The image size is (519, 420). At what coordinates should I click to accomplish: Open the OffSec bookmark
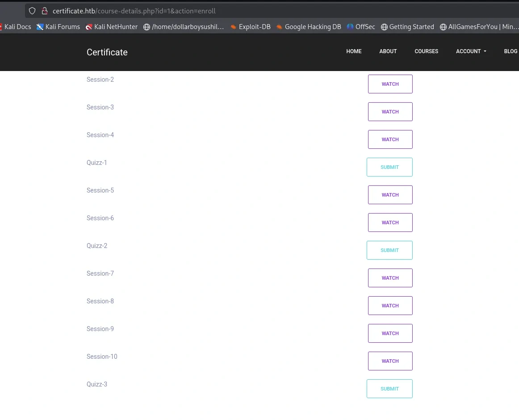point(361,27)
